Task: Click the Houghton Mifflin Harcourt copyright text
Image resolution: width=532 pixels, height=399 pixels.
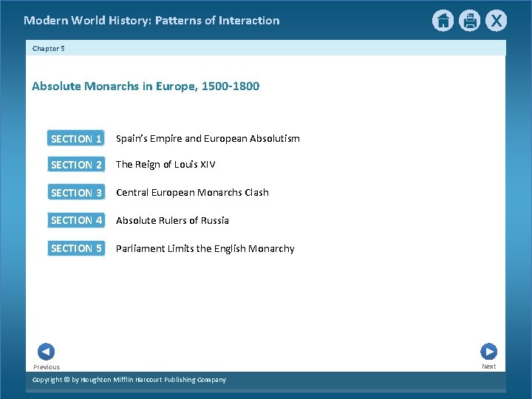Action: [129, 379]
